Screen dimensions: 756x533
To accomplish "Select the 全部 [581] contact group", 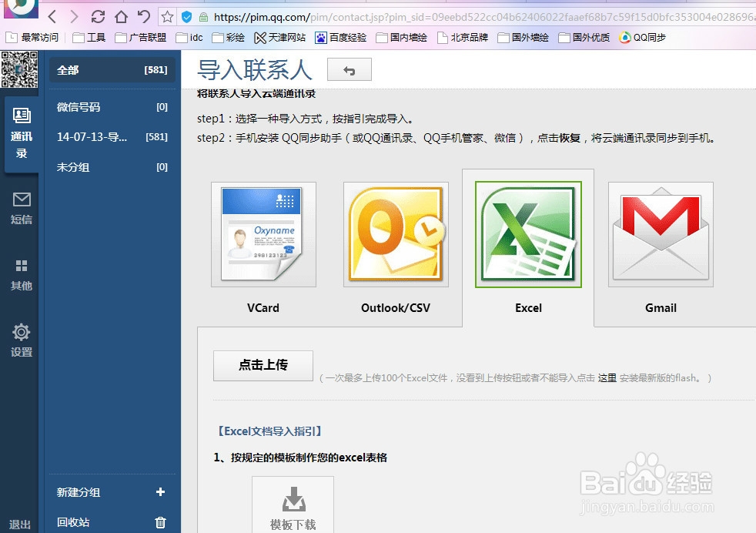I will pos(112,69).
